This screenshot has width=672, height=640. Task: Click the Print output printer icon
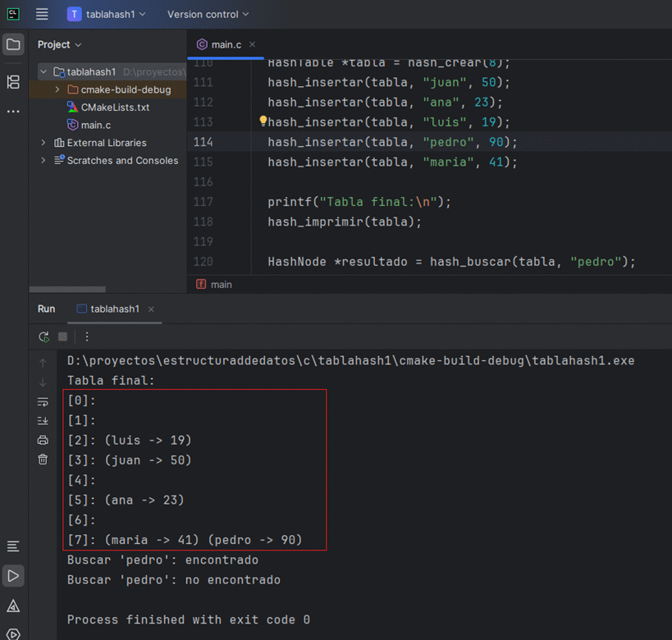(43, 440)
